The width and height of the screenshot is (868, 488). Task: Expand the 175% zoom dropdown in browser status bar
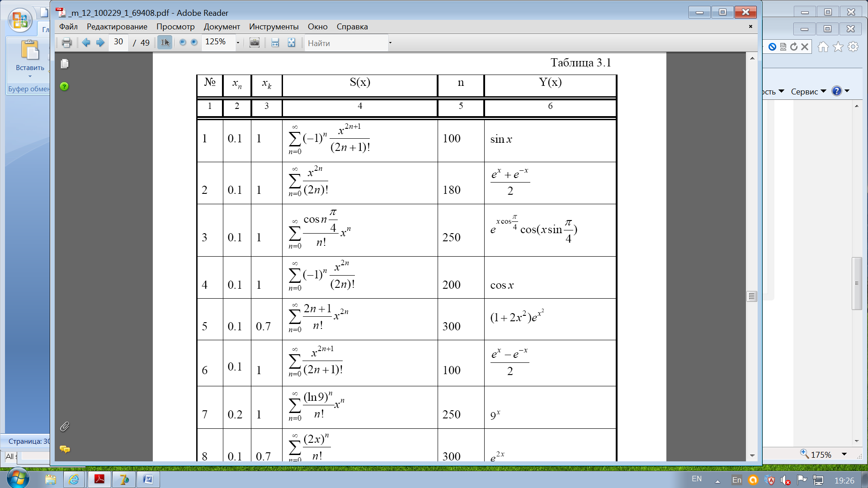click(x=844, y=454)
